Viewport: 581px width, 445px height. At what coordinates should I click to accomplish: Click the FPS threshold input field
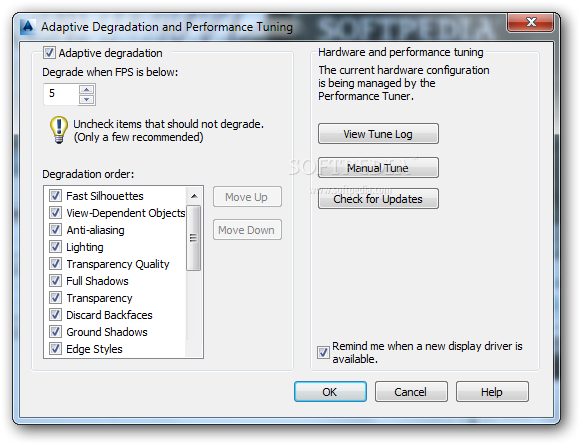tap(61, 94)
